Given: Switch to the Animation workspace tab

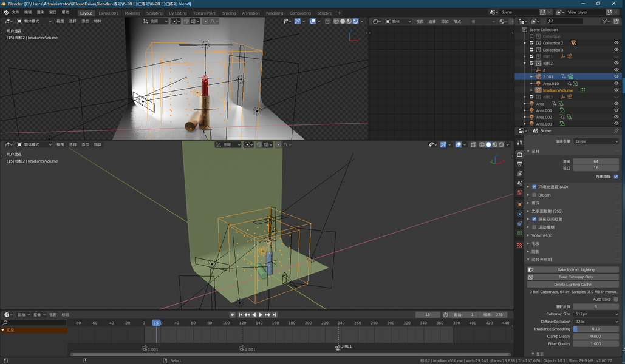Looking at the screenshot, I should [x=251, y=13].
